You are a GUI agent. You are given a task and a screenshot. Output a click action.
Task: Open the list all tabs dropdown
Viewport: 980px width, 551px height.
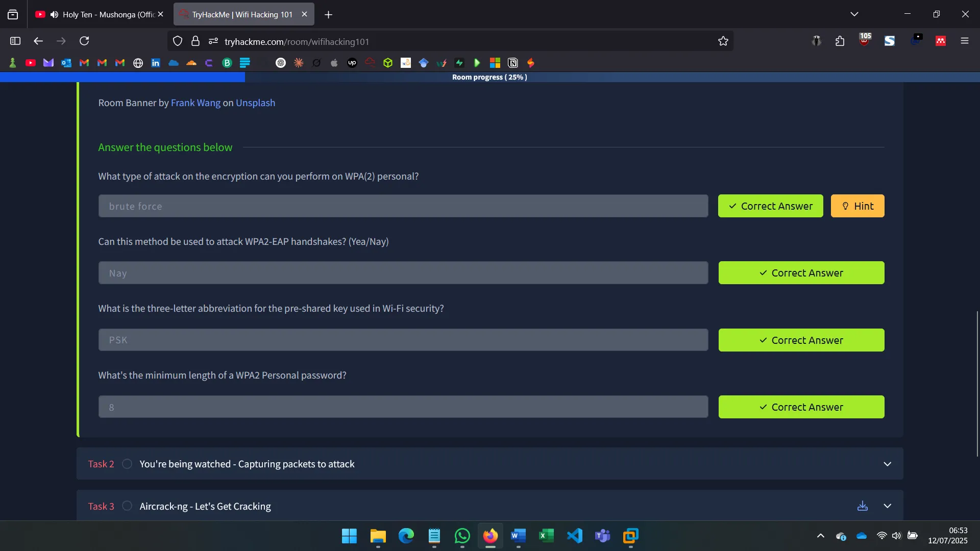pyautogui.click(x=854, y=14)
